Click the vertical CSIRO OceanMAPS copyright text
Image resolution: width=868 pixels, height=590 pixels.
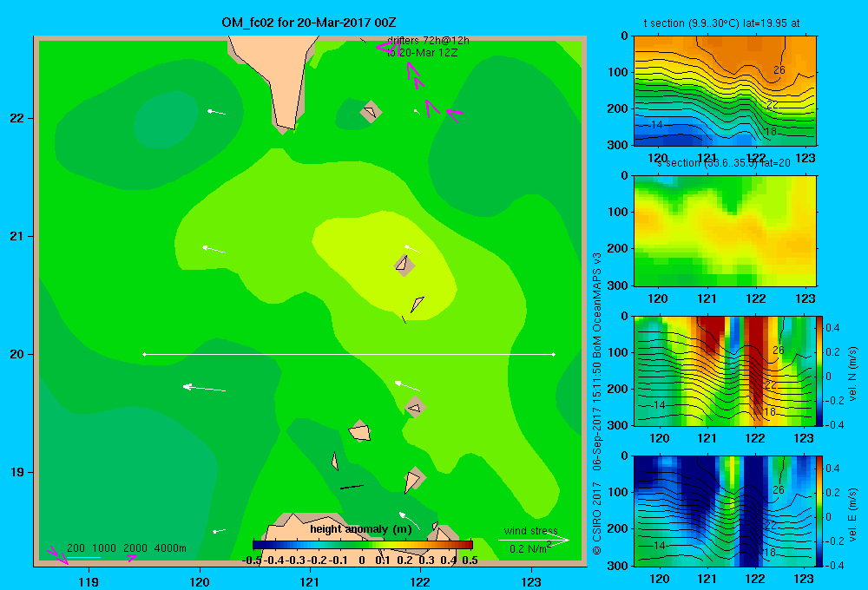[597, 404]
